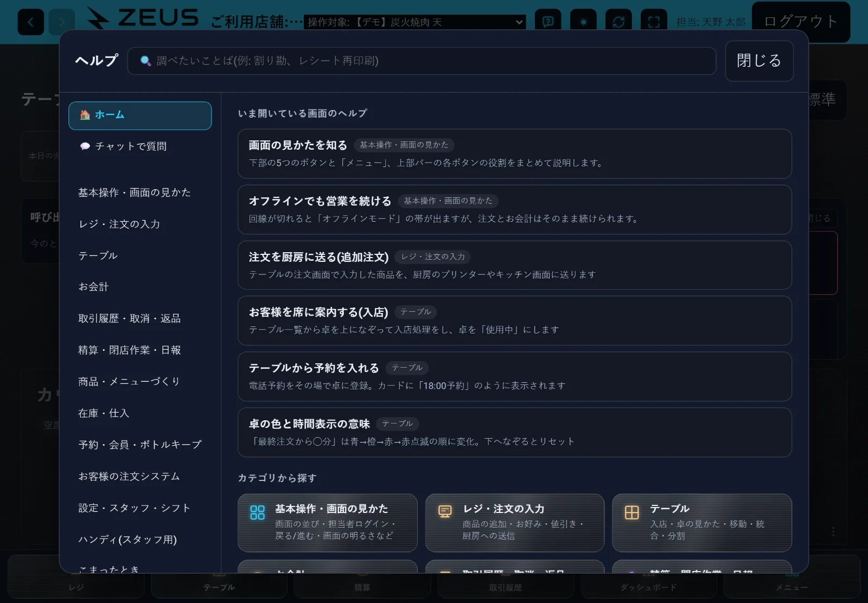
Task: Toggle fullscreen icon in top bar
Action: click(654, 22)
